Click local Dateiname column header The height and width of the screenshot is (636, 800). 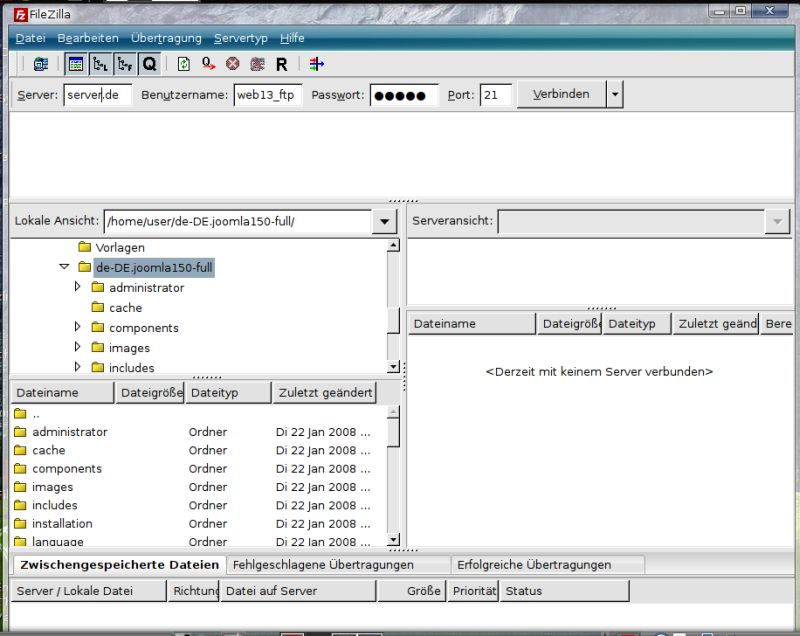62,393
